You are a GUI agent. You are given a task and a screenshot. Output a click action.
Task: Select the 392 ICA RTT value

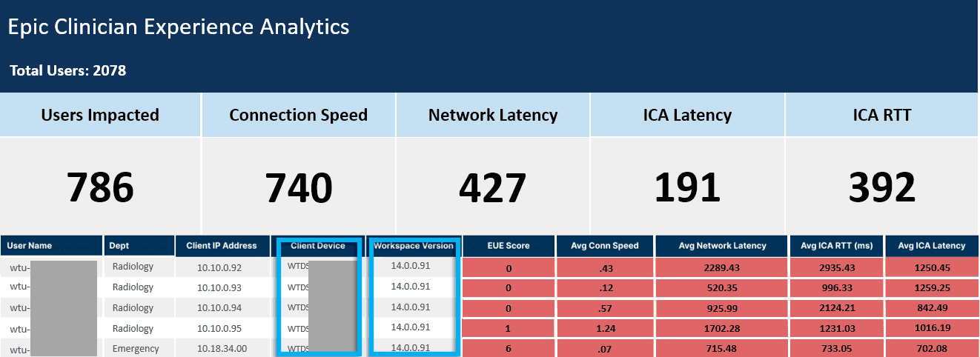882,187
